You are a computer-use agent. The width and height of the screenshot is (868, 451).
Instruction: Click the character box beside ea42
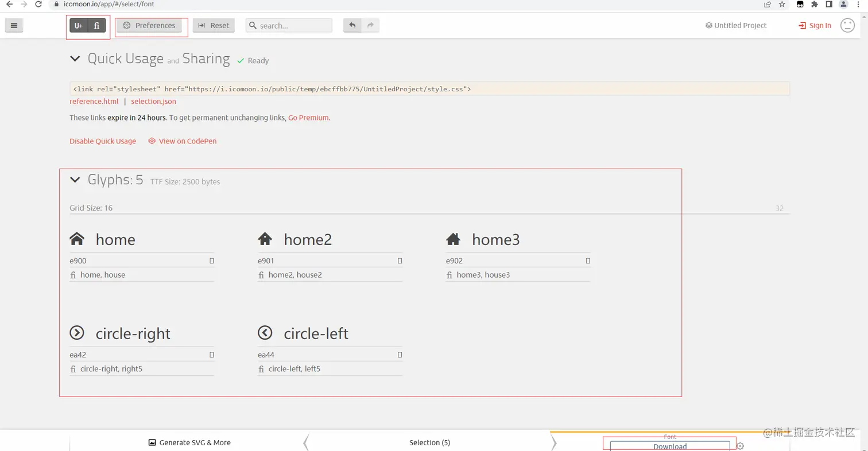212,355
